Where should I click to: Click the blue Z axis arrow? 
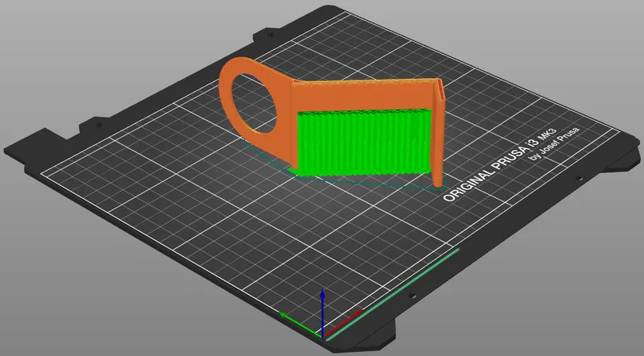[x=323, y=313]
